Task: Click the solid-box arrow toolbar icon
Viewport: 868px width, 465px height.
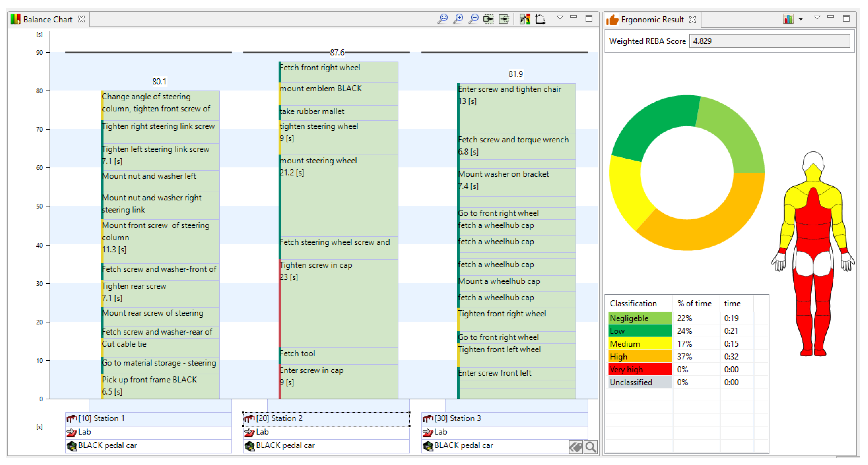Action: [504, 18]
